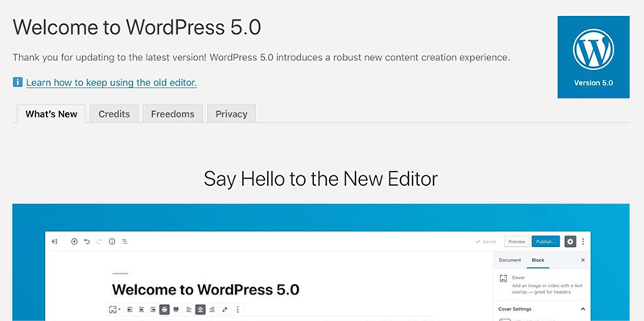Collapse the Cover Settings panel
Image resolution: width=644 pixels, height=321 pixels.
[x=582, y=309]
